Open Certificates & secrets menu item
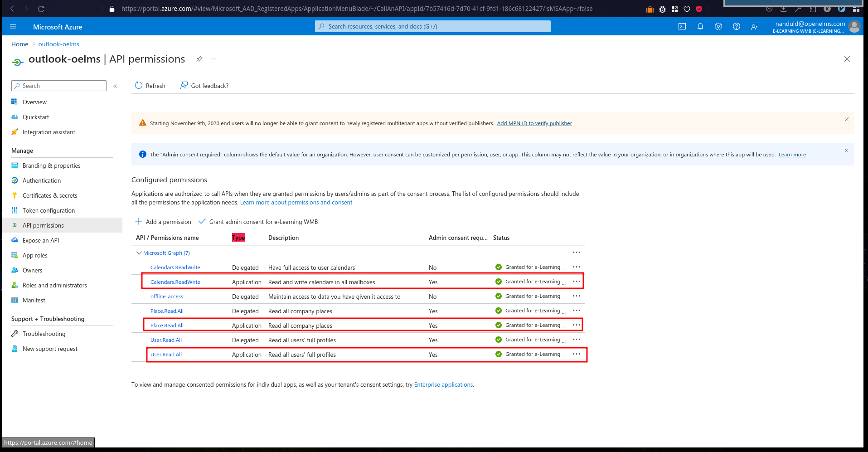 [x=50, y=196]
